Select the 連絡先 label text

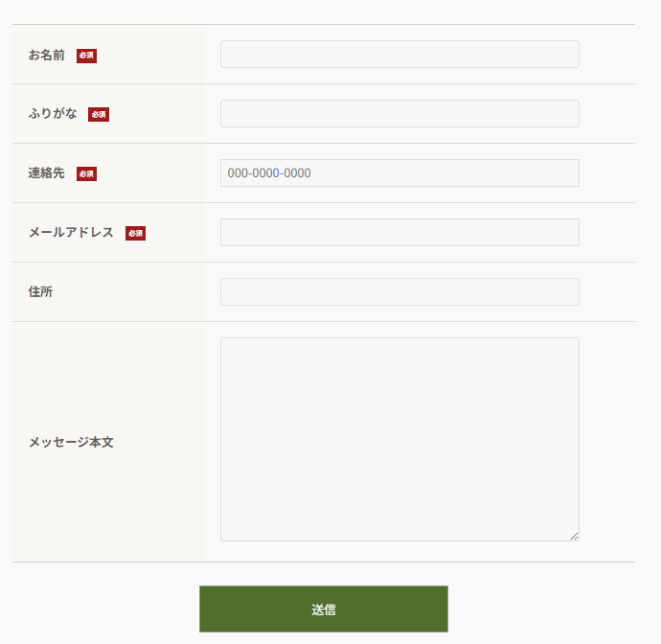click(x=47, y=173)
